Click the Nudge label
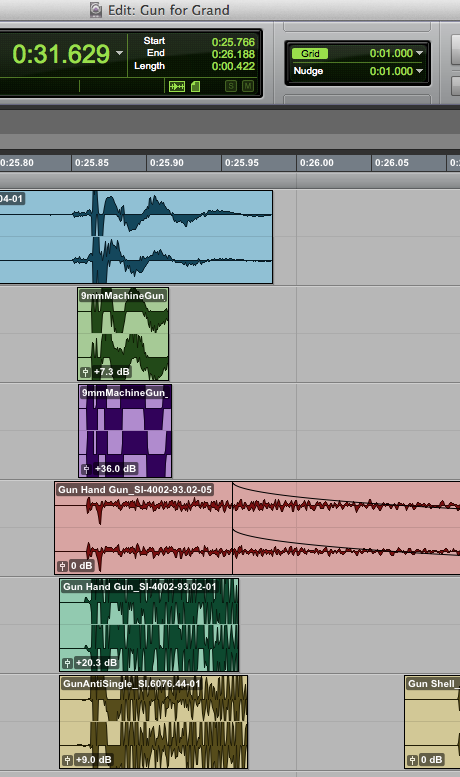 coord(308,71)
